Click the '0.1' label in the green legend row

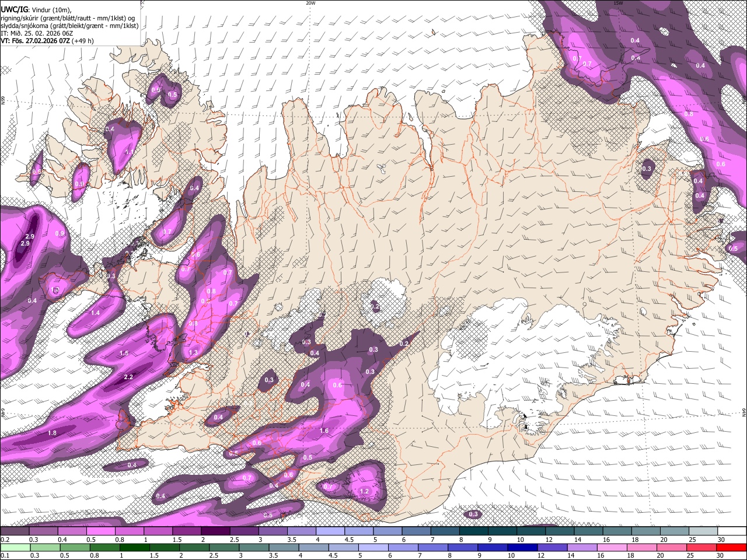[4, 555]
